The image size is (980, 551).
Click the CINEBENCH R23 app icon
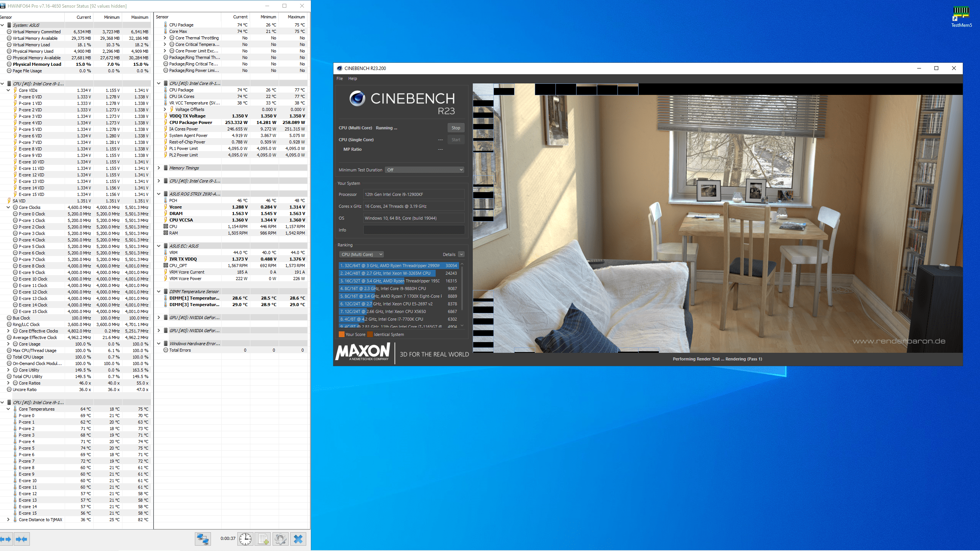(340, 67)
